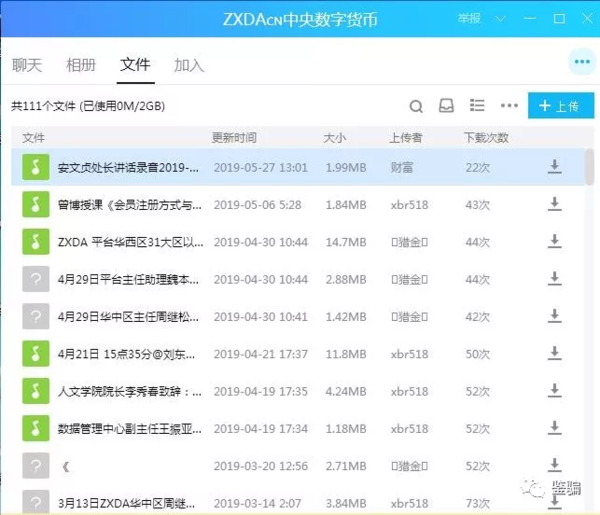Open the inbox tray icon in toolbar
The height and width of the screenshot is (515, 600).
(446, 106)
